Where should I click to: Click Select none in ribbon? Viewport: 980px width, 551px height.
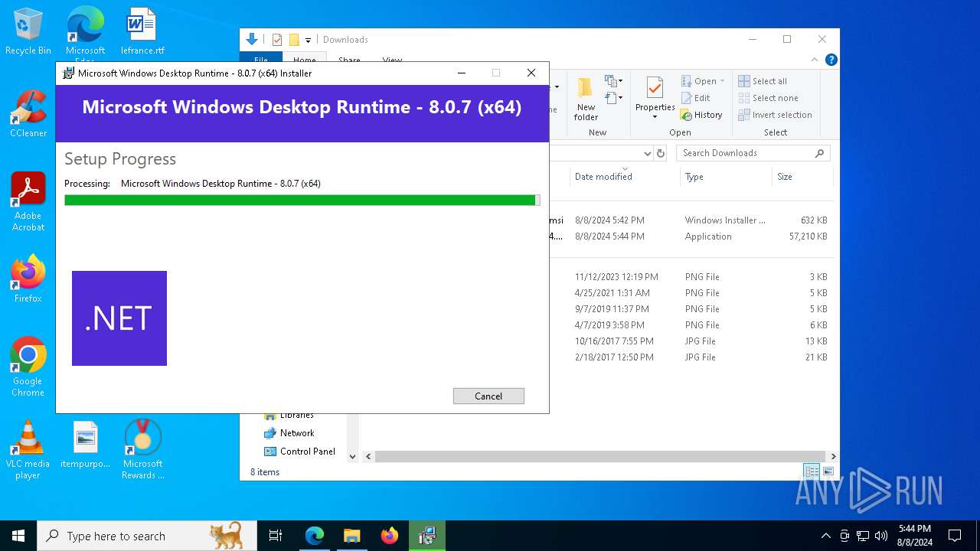pos(768,98)
